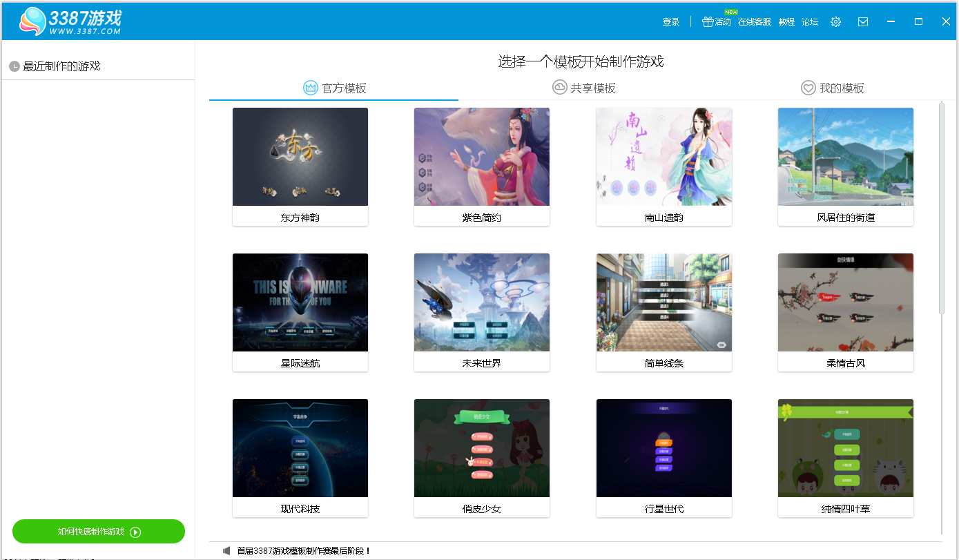This screenshot has width=959, height=560.
Task: Minimize the 3387游戏 window
Action: [891, 21]
